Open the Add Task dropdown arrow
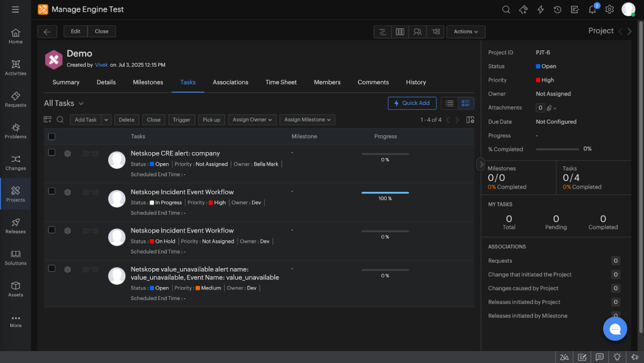644x363 pixels. click(x=106, y=120)
